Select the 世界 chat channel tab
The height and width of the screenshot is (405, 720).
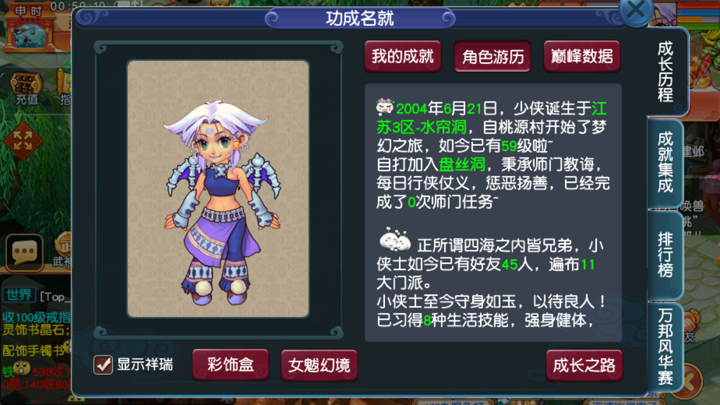pos(19,295)
